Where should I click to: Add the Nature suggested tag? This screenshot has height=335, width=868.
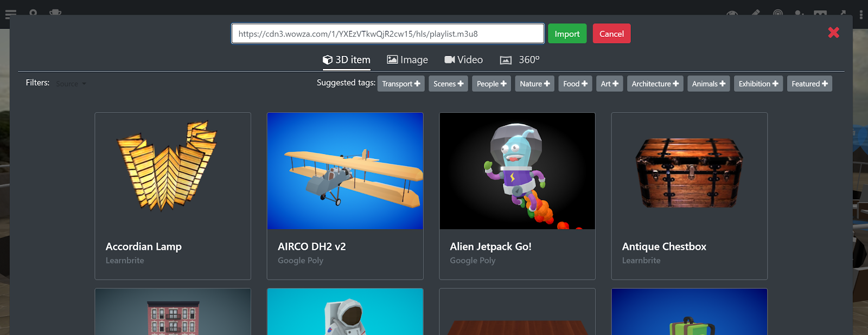coord(535,83)
